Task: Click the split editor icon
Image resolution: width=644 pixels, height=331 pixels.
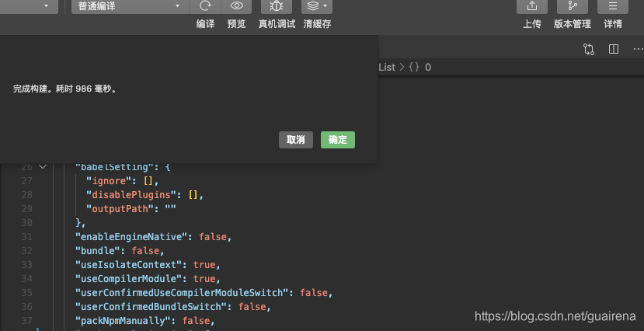Action: (614, 49)
